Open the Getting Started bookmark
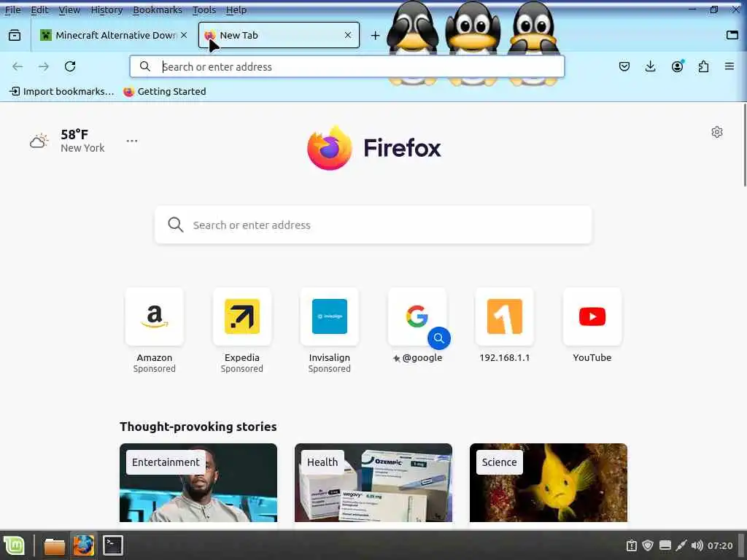 click(x=165, y=91)
